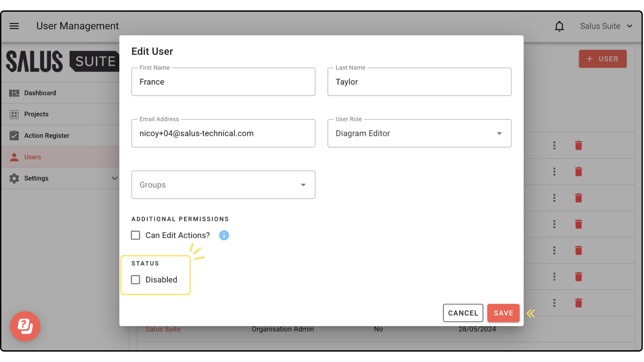
Task: Click the notification bell icon
Action: click(x=559, y=26)
